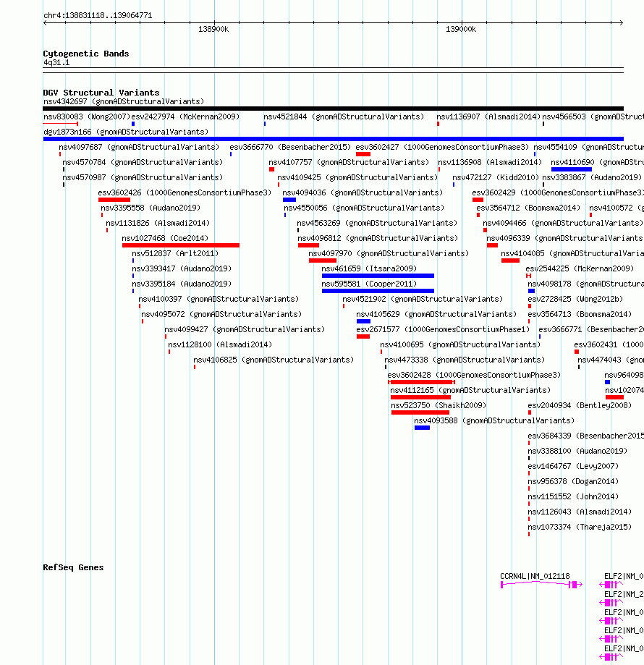644x665 pixels.
Task: Click the nsv4110690 blue variant bar
Action: (x=572, y=169)
